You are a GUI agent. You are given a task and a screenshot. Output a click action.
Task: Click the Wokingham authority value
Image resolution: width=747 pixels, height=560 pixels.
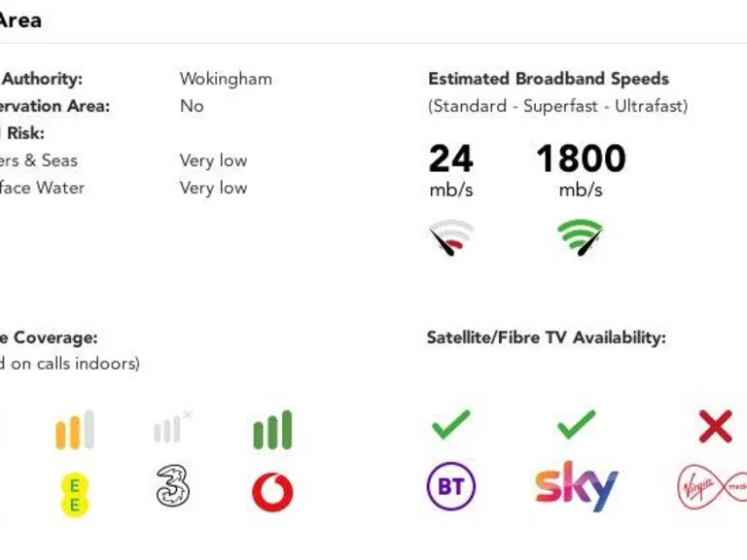(x=226, y=79)
